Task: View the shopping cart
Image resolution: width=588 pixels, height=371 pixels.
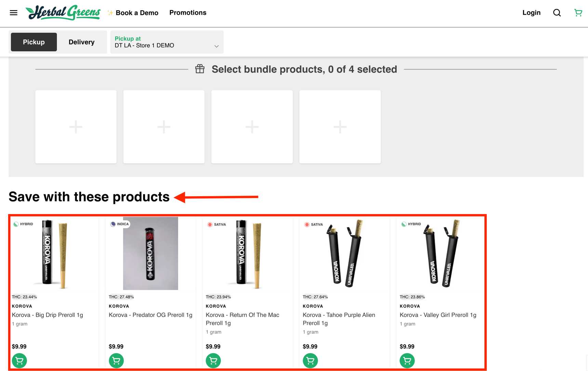Action: 578,13
